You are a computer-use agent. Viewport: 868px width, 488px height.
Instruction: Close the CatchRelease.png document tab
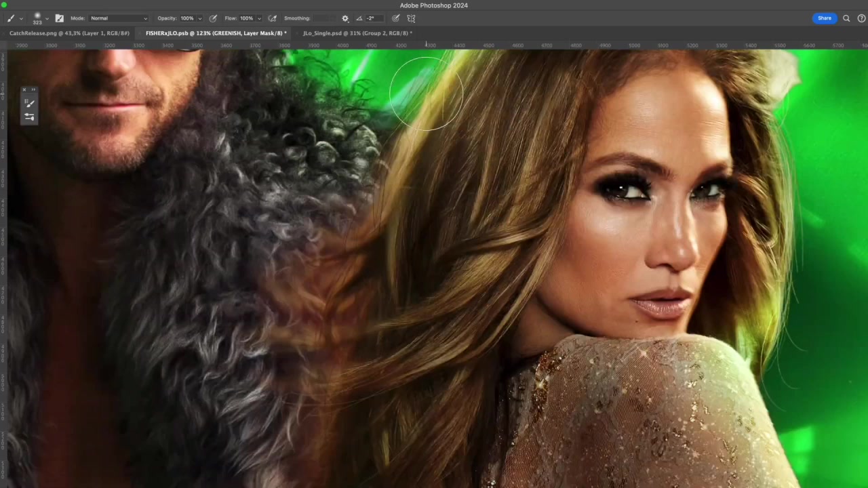click(x=4, y=33)
